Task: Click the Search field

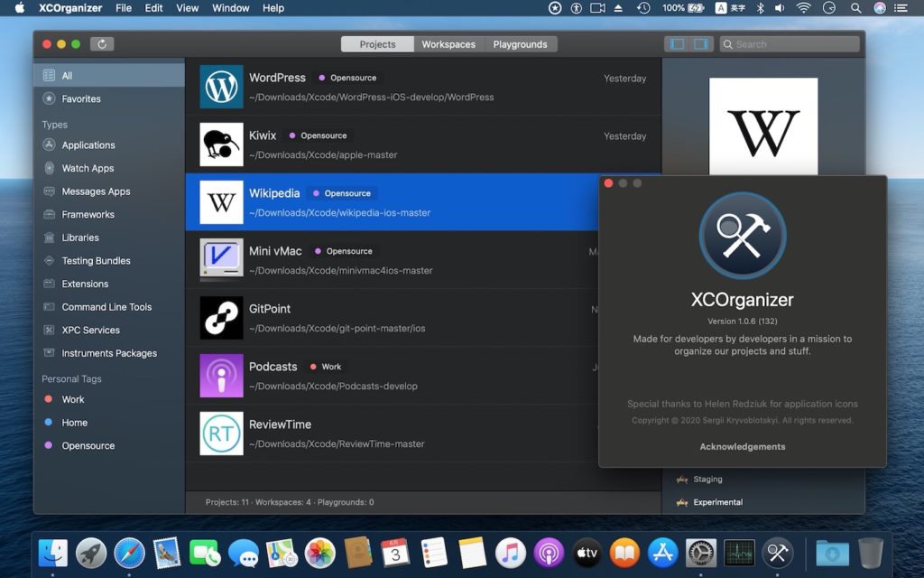Action: (x=791, y=44)
